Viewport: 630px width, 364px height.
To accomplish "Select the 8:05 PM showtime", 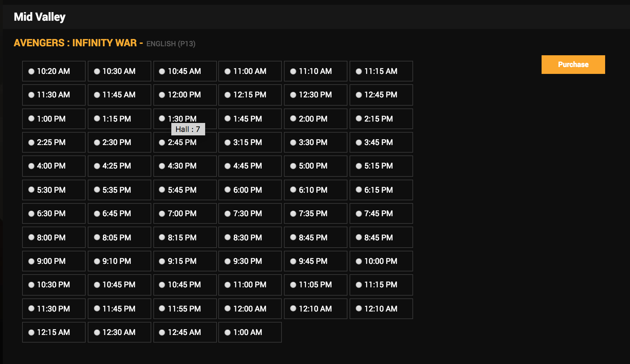I will pyautogui.click(x=97, y=238).
